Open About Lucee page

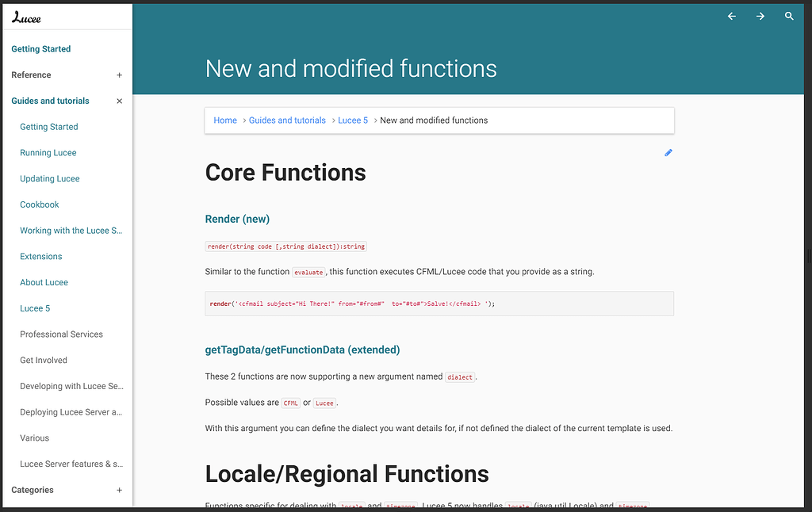44,282
